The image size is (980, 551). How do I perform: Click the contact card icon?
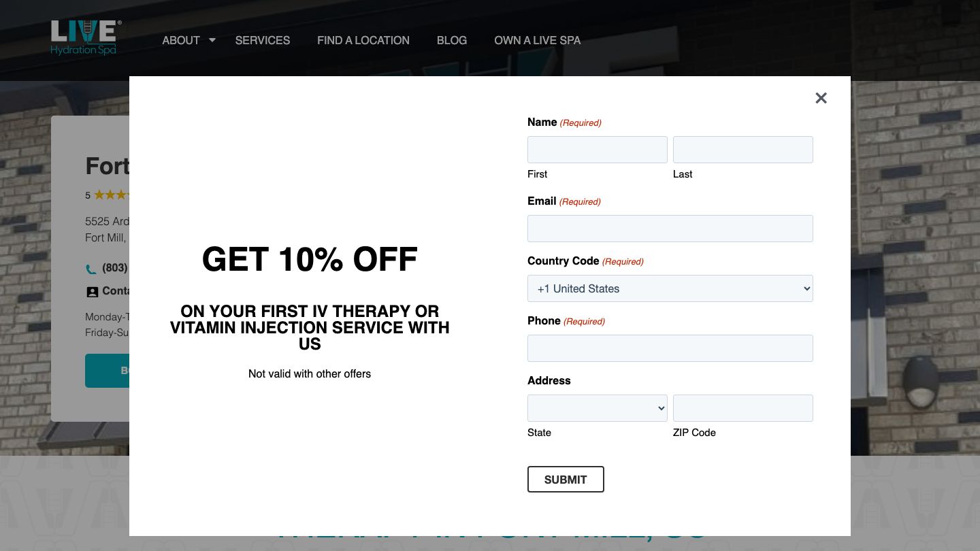coord(92,292)
